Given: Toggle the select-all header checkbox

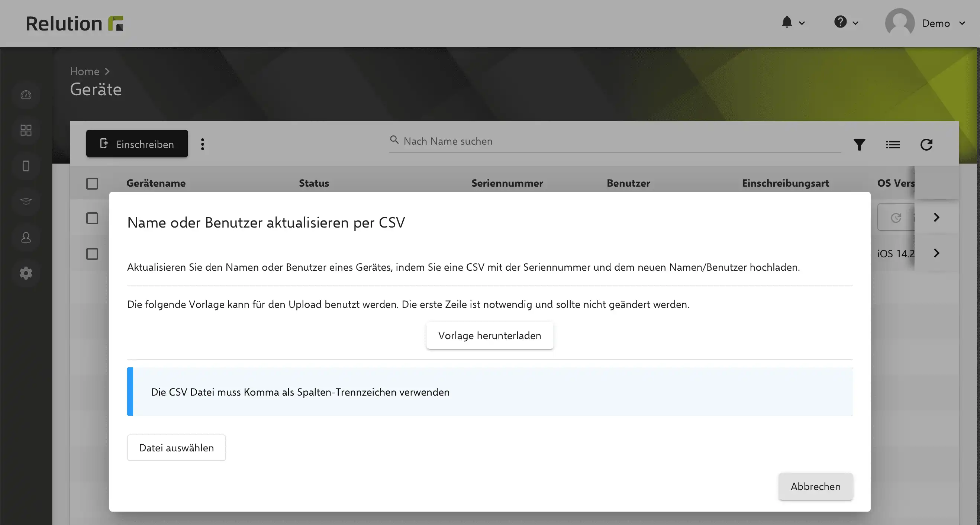Looking at the screenshot, I should [x=92, y=184].
